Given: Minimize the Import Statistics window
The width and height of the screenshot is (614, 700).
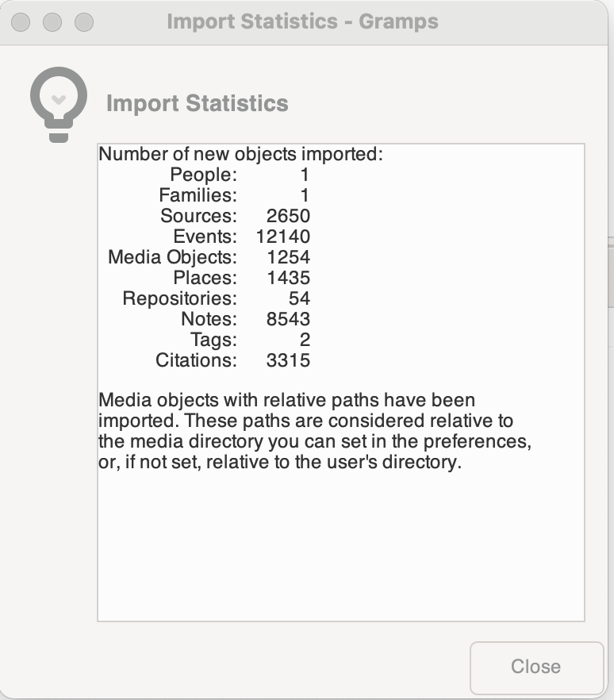Looking at the screenshot, I should pyautogui.click(x=52, y=22).
